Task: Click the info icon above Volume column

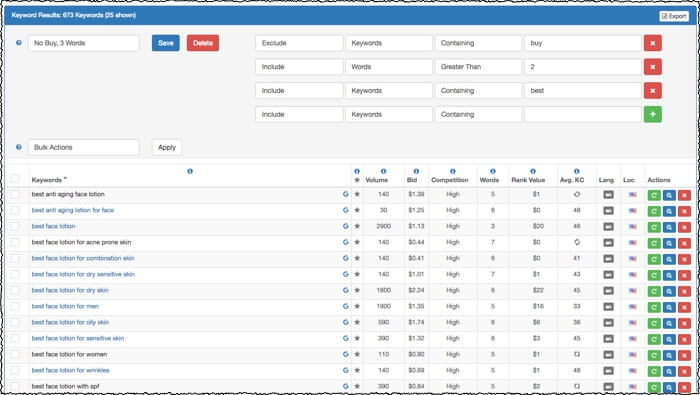Action: click(383, 171)
